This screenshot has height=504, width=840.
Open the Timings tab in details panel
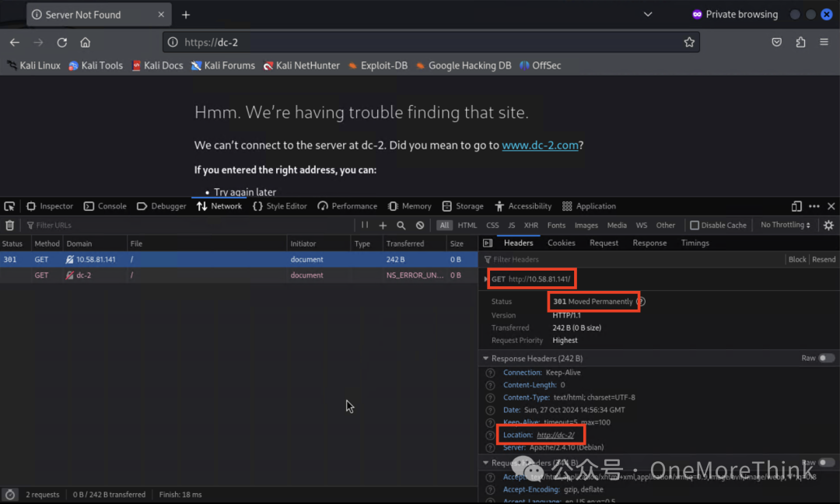695,243
